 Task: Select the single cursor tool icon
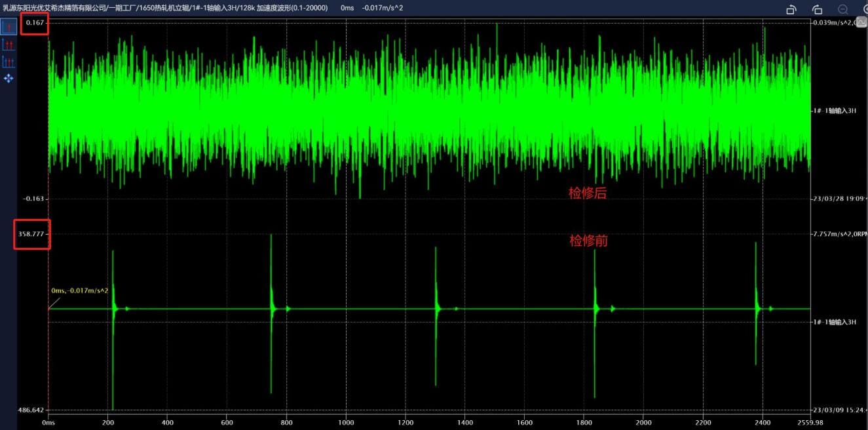click(x=9, y=27)
